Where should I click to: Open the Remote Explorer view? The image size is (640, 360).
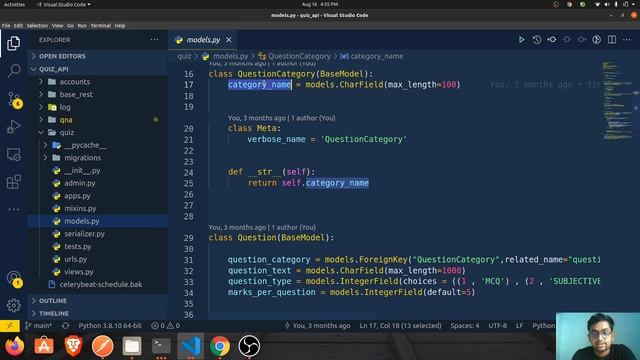(13, 154)
